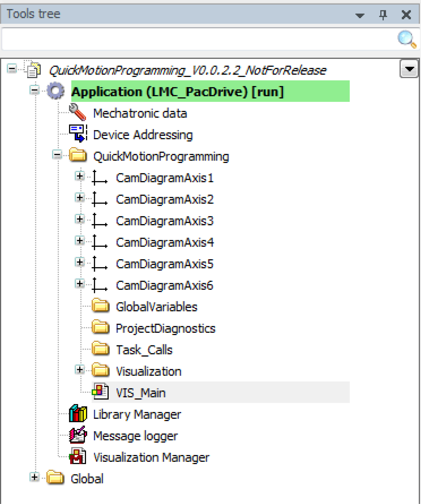Select the Global folder label

click(87, 479)
